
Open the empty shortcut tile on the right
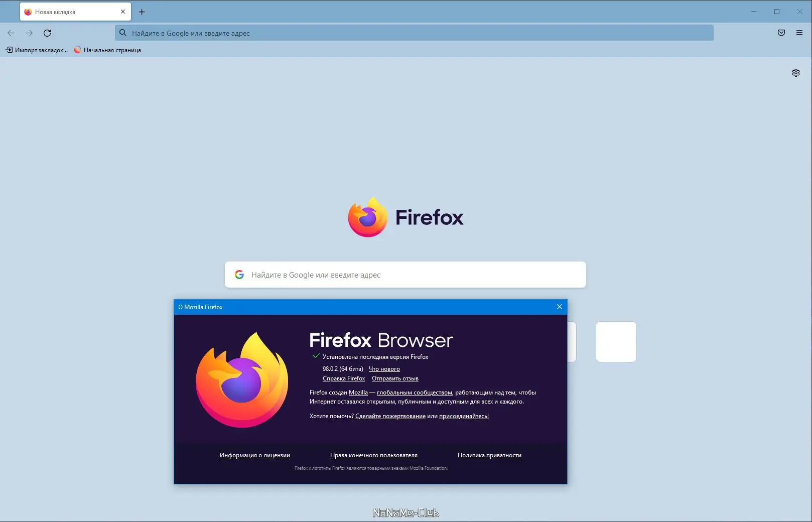coord(616,342)
